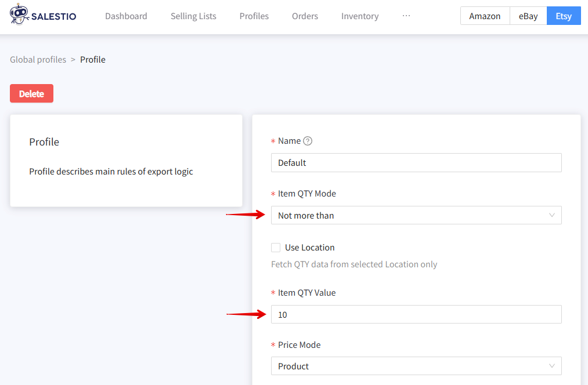Viewport: 588px width, 385px height.
Task: Open the Price Mode dropdown
Action: pos(416,366)
